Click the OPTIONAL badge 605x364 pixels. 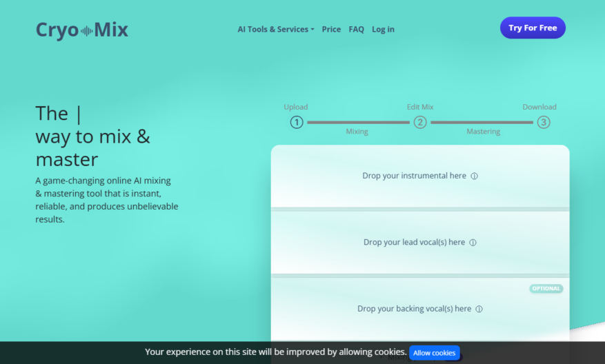(546, 288)
